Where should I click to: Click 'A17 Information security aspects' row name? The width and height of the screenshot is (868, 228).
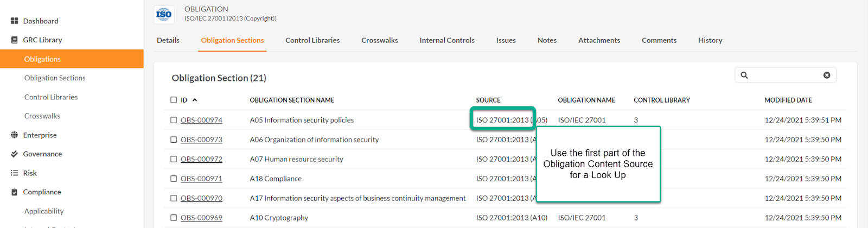click(358, 198)
